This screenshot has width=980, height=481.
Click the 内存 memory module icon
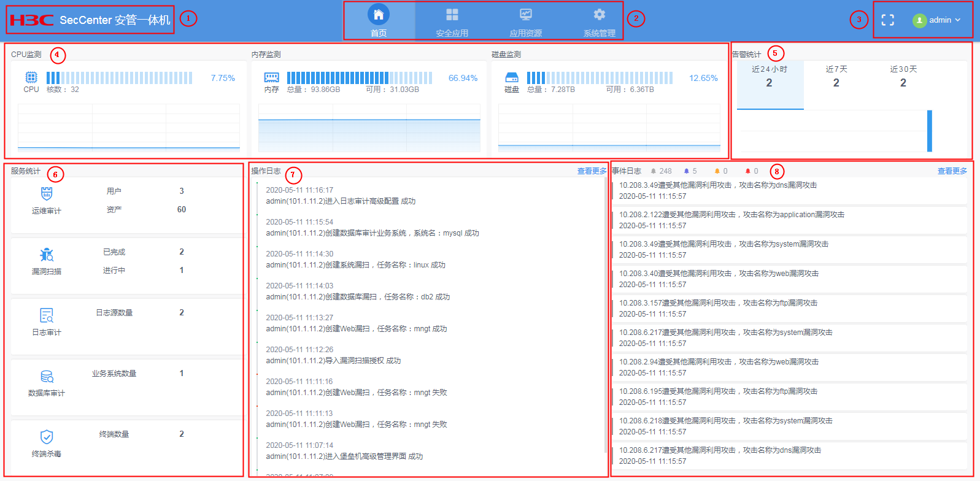[x=271, y=77]
